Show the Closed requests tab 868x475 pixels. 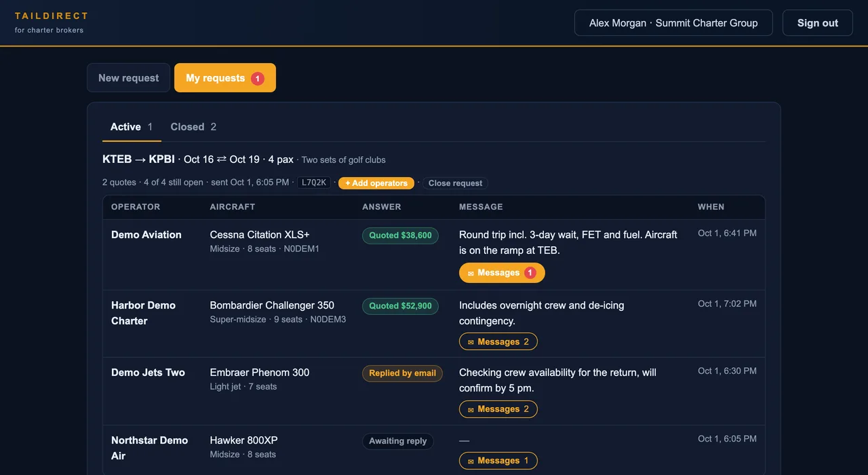193,127
